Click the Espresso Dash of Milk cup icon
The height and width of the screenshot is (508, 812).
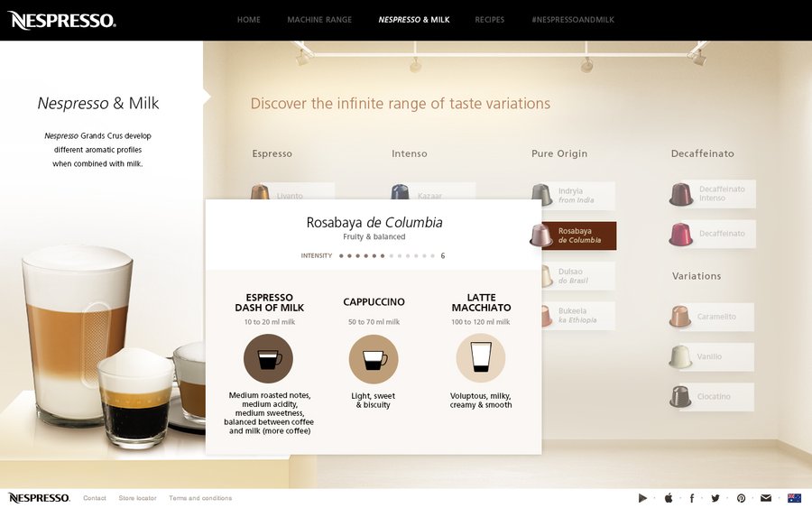pyautogui.click(x=268, y=358)
